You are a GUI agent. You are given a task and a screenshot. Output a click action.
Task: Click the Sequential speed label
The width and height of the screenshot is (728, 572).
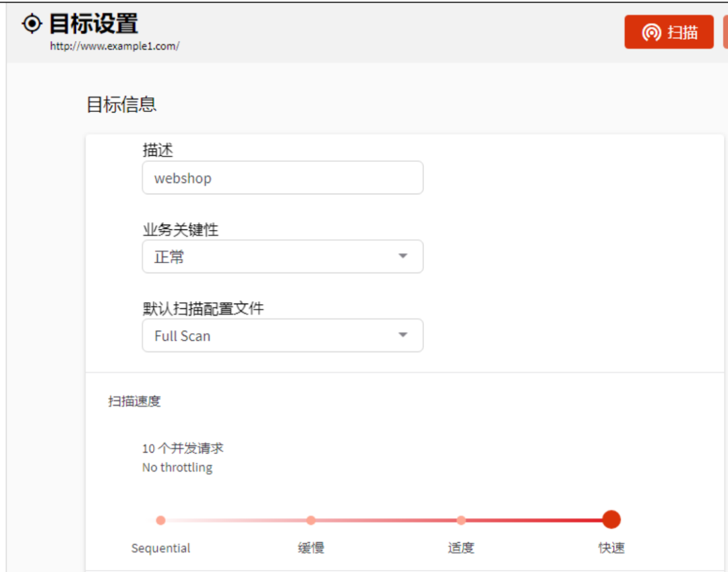(x=160, y=548)
